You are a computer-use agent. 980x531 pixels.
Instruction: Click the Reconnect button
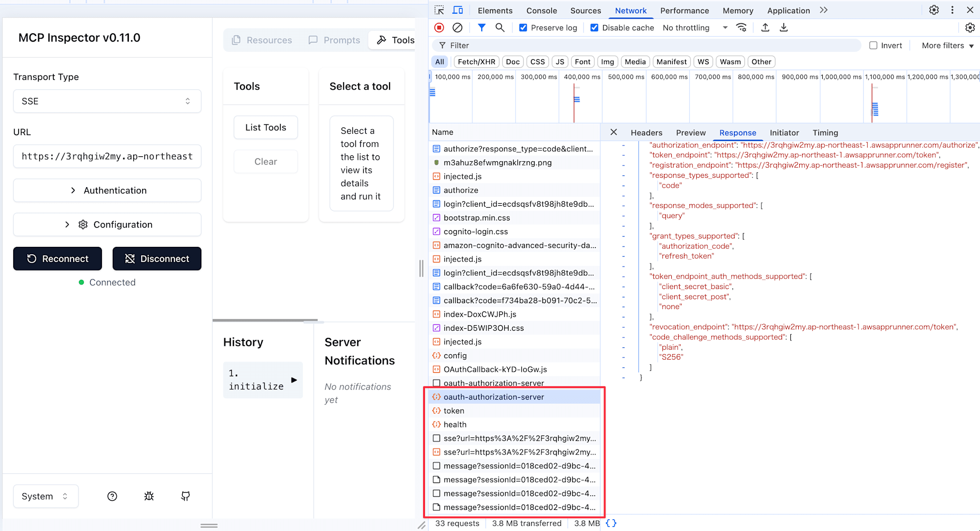57,259
